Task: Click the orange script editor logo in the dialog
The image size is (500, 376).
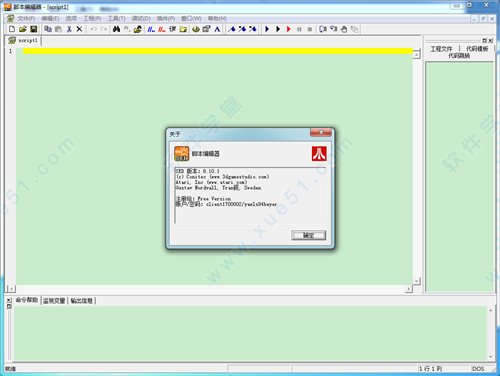Action: 182,154
